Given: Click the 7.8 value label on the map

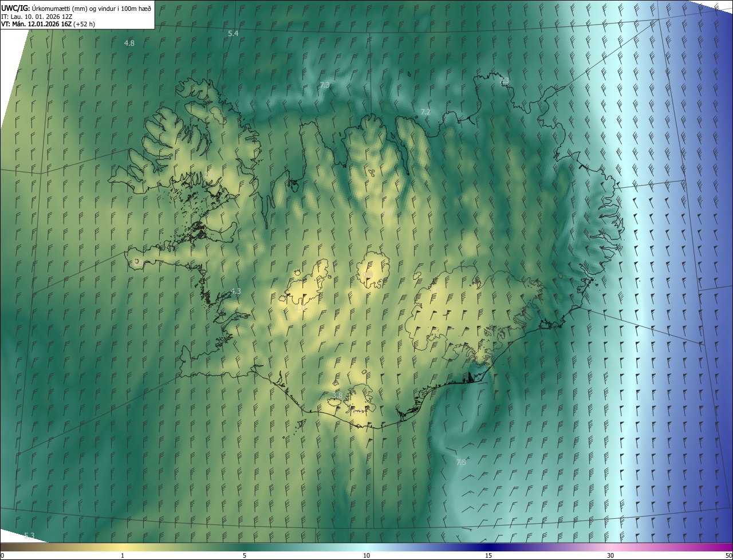Looking at the screenshot, I should point(461,462).
